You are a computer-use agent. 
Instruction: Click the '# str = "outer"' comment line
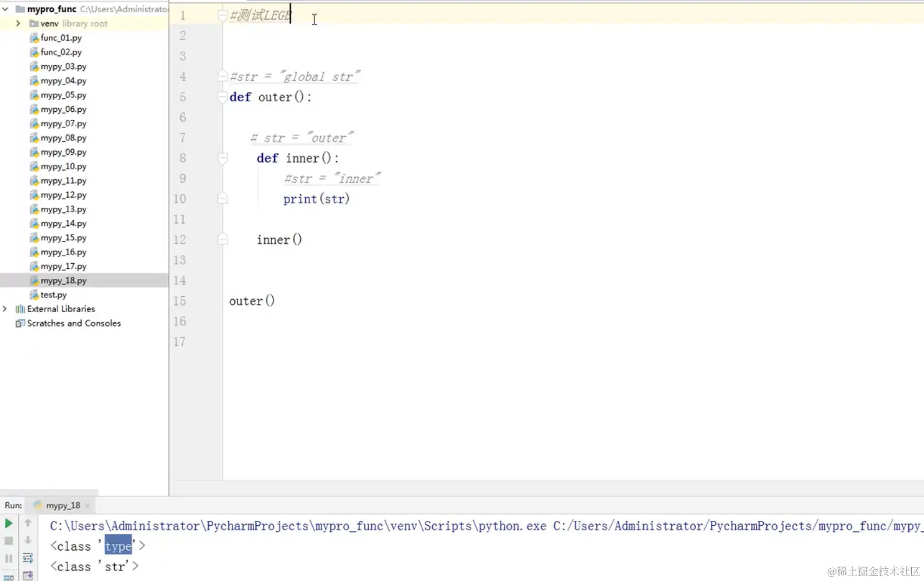(x=302, y=137)
